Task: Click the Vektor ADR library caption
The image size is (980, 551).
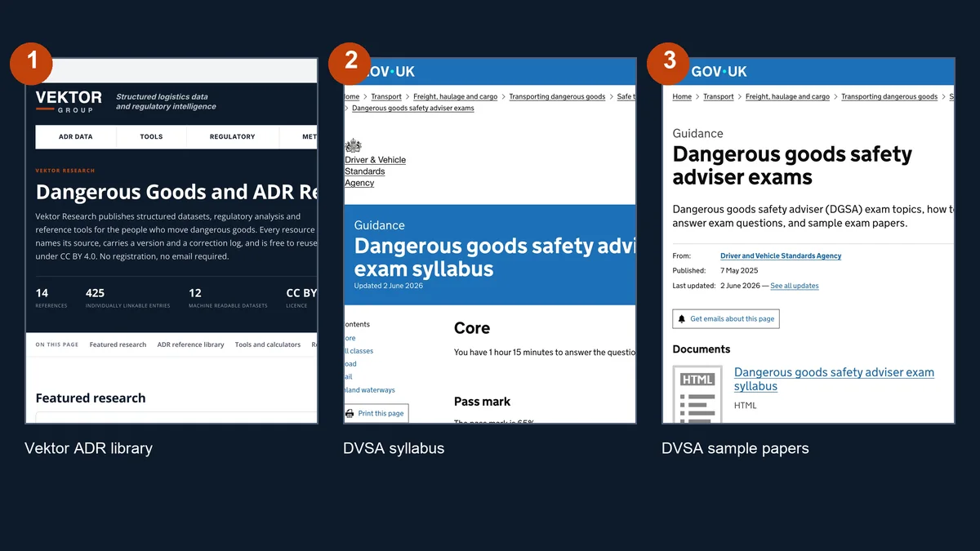Action: (x=88, y=448)
